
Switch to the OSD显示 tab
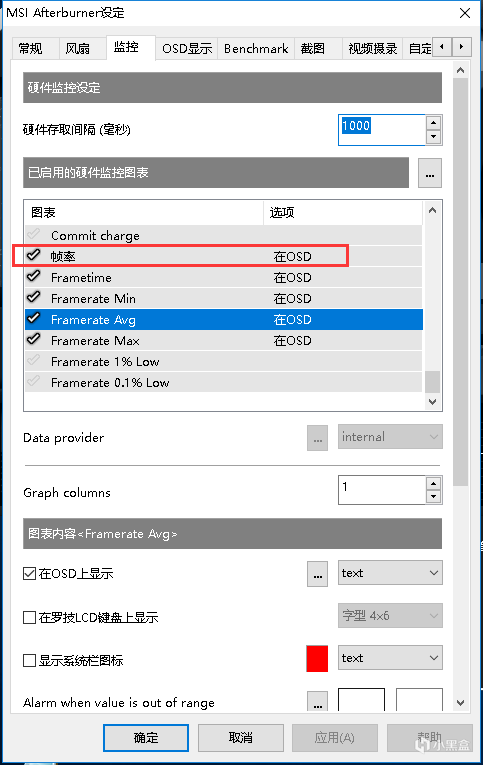[187, 49]
